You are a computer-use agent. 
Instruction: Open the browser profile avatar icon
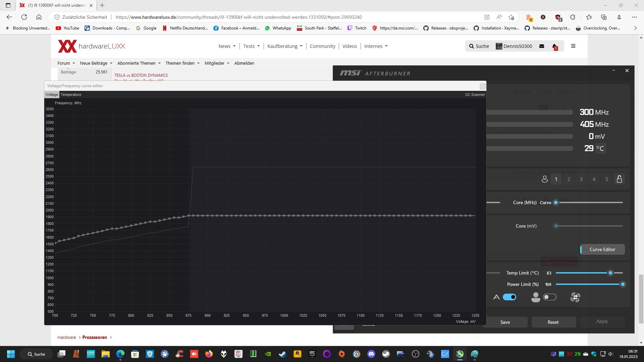(619, 17)
